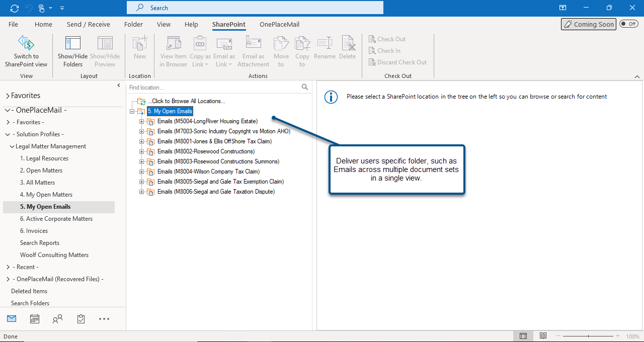644x342 pixels.
Task: Click the Show/Hide Preview ribbon icon
Action: tap(105, 43)
